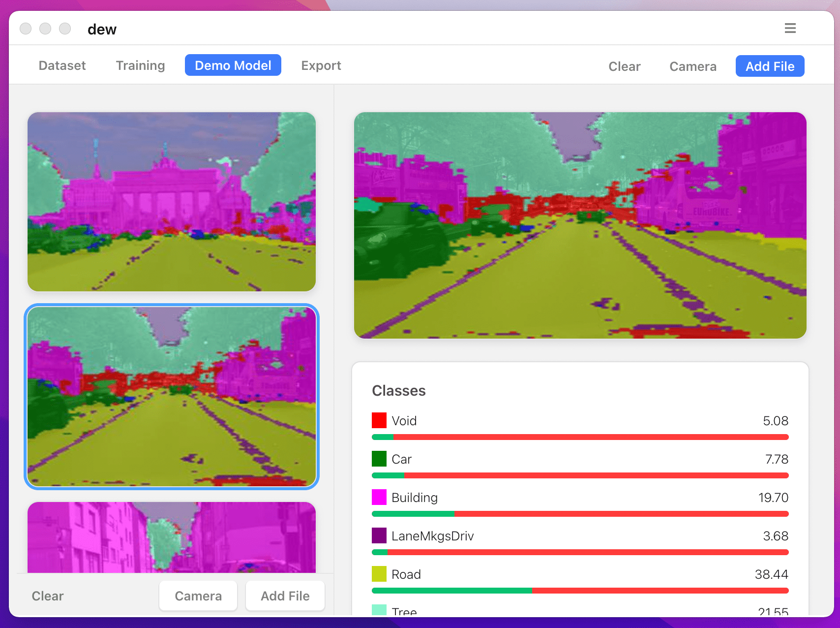This screenshot has width=840, height=628.
Task: Click the purple LaneMkgsDriv color swatch
Action: [379, 535]
